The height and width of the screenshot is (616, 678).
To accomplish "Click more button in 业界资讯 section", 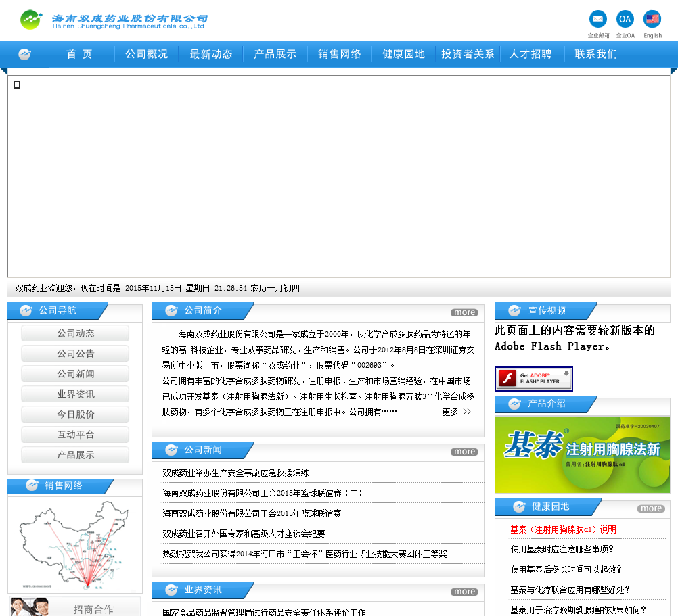I will 464,592.
